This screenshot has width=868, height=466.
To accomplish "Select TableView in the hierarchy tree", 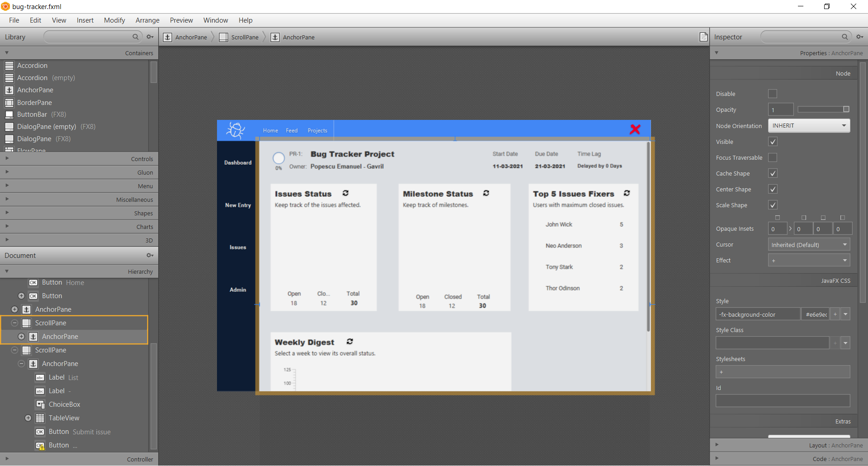I will (64, 418).
